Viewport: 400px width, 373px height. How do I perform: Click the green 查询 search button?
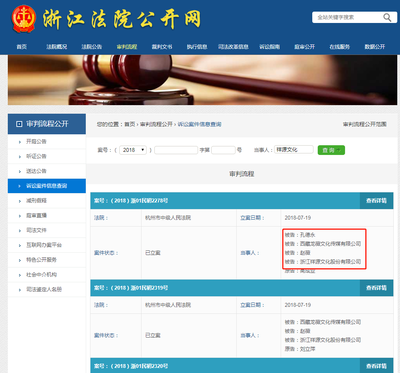point(331,150)
